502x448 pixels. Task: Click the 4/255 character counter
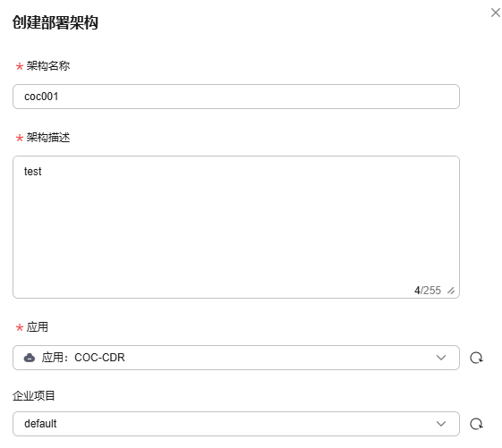coord(428,291)
